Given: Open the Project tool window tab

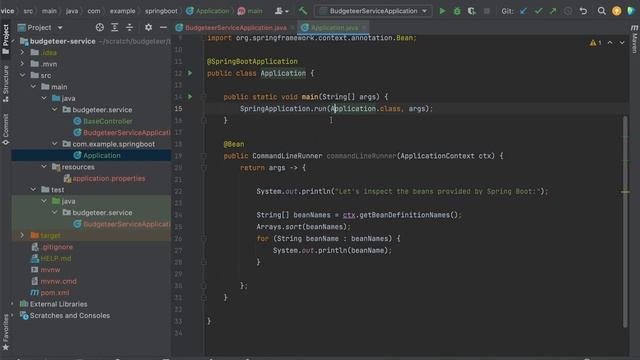Looking at the screenshot, I should coord(5,39).
